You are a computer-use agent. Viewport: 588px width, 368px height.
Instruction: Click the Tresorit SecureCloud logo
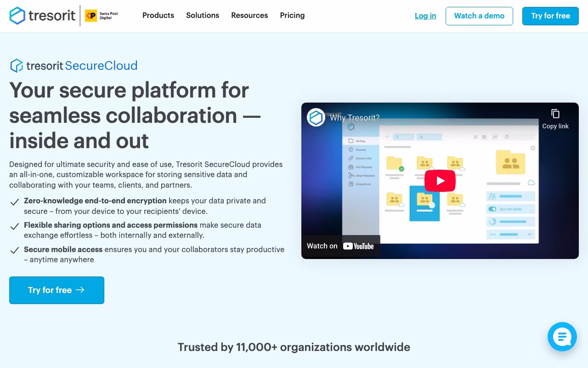pos(73,66)
